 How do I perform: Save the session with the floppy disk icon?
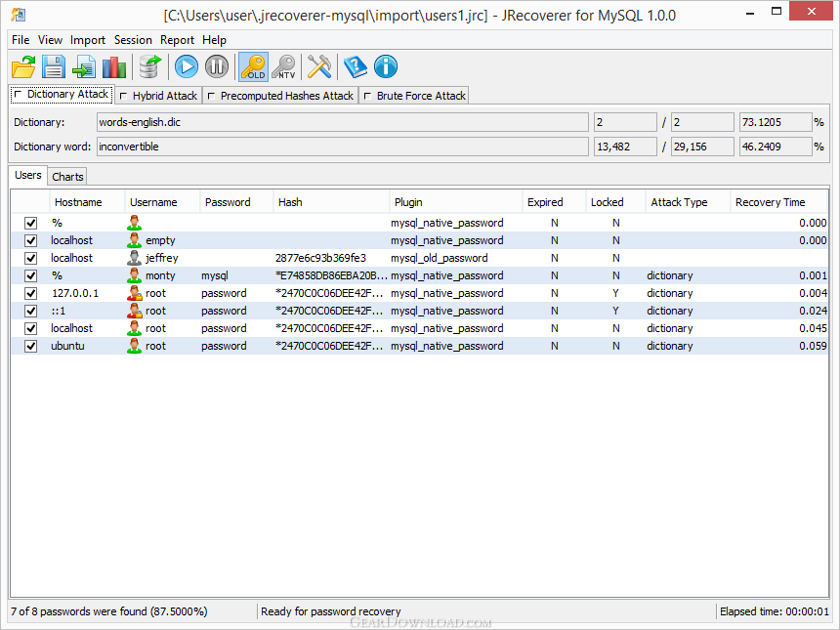point(54,67)
